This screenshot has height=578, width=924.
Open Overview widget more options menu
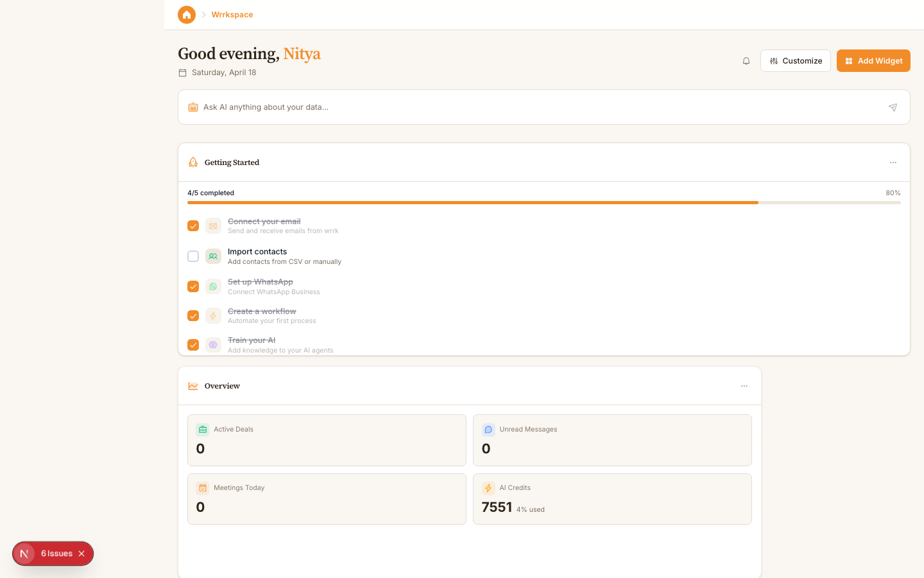[x=744, y=386]
